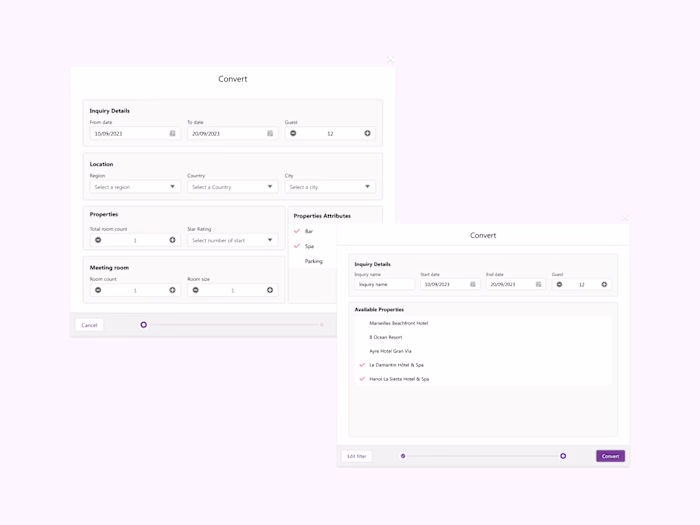Open the To date calendar picker icon
The image size is (700, 525).
(x=270, y=133)
